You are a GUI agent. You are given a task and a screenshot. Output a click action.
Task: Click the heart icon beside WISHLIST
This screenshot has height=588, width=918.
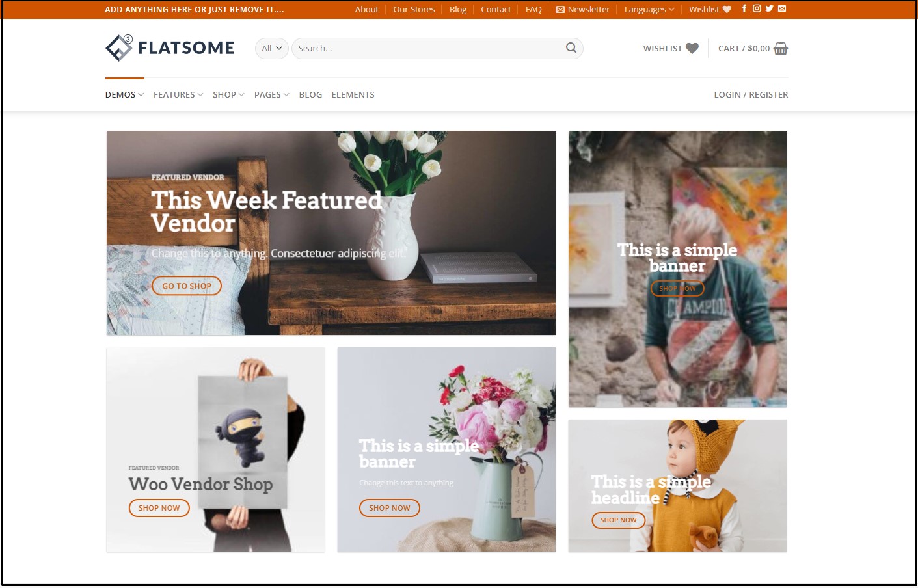tap(692, 48)
